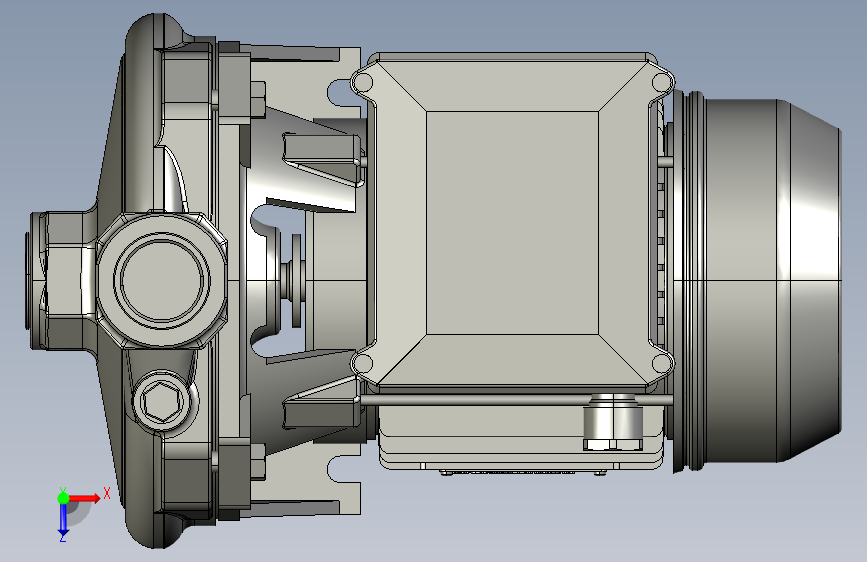The image size is (867, 562).
Task: Select the hex socket drain plug on pump casing
Action: (162, 400)
